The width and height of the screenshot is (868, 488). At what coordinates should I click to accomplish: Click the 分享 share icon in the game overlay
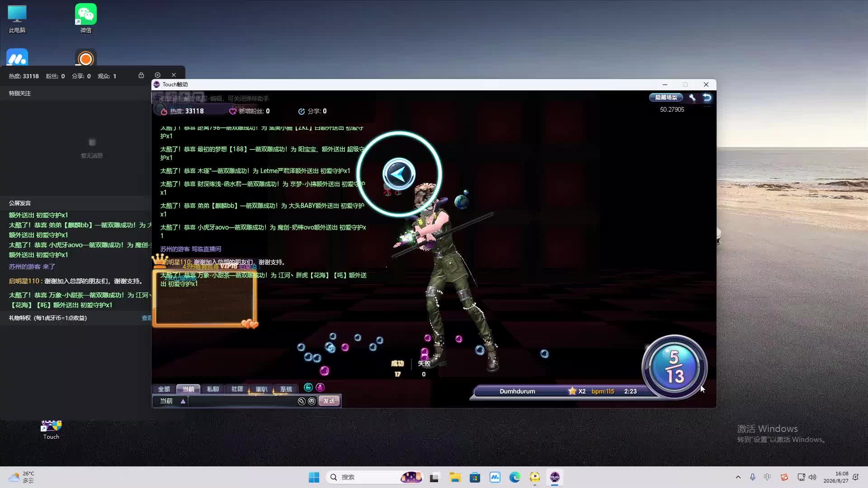302,111
